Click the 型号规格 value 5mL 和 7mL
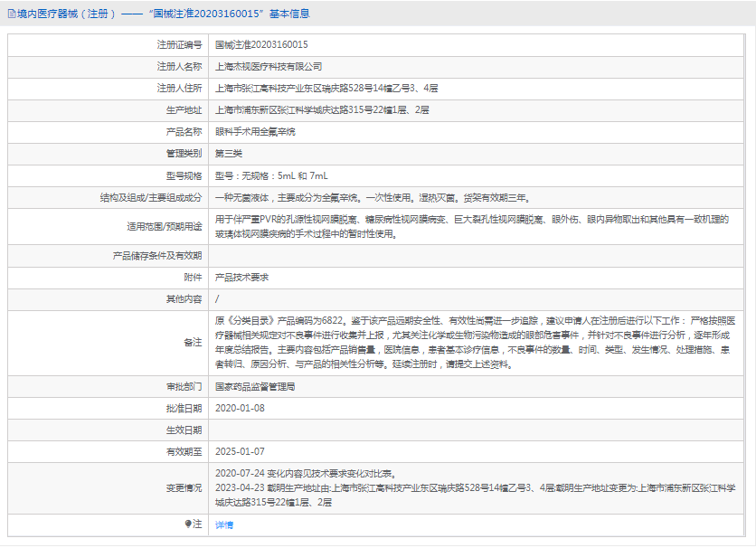756x548 pixels. pos(272,175)
